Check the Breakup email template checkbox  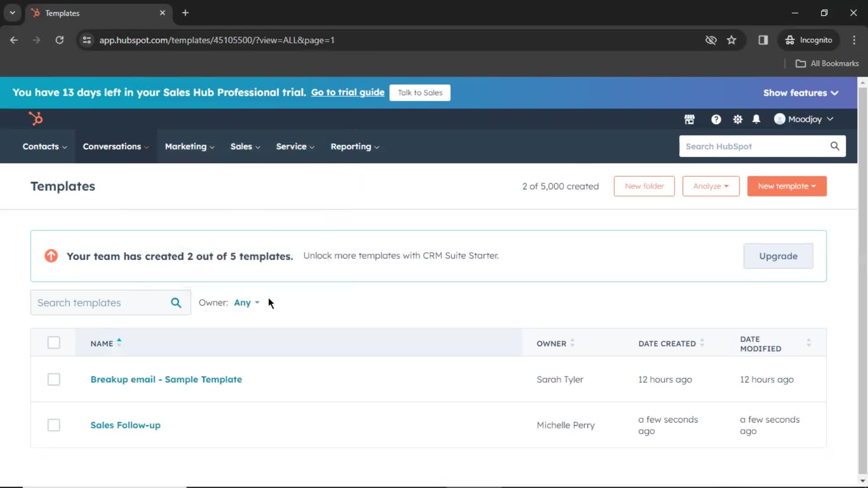tap(53, 379)
